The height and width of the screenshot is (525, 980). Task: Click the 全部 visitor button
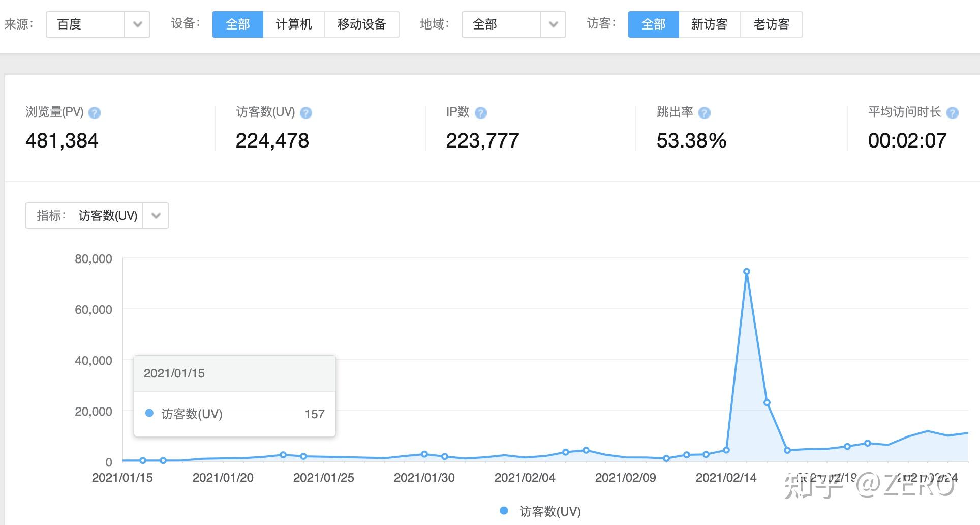pyautogui.click(x=653, y=24)
